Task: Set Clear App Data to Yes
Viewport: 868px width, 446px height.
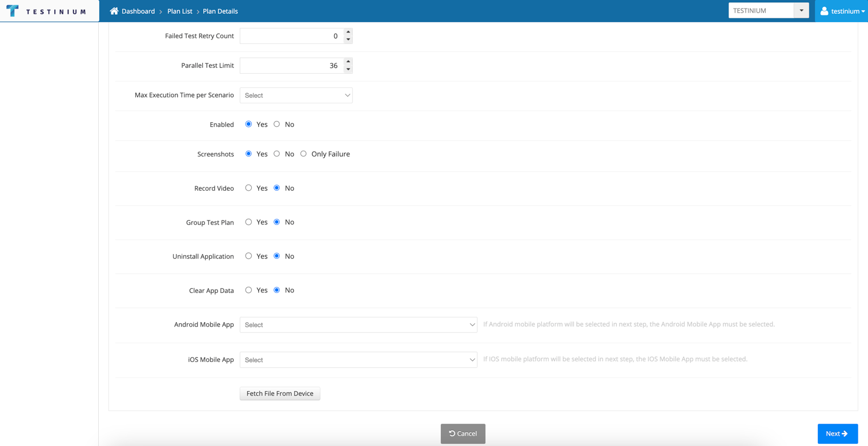Action: pyautogui.click(x=248, y=290)
